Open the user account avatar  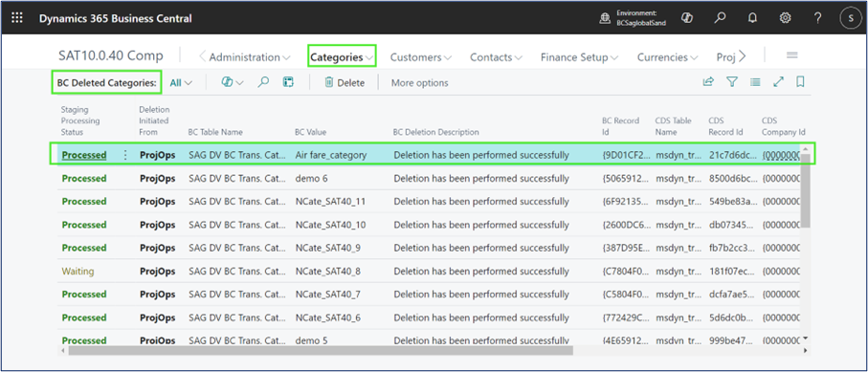pyautogui.click(x=850, y=18)
